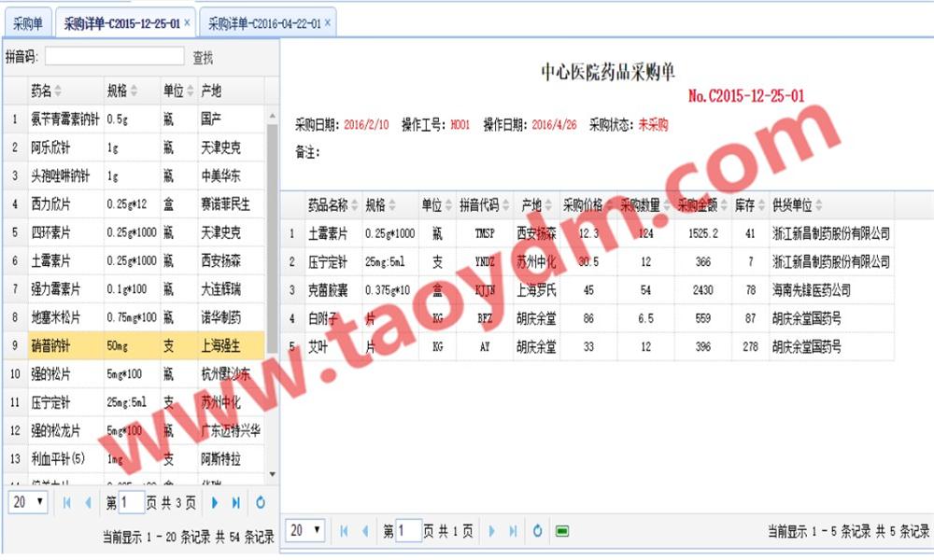Refresh the left drug list
The height and width of the screenshot is (560, 934).
tap(261, 502)
